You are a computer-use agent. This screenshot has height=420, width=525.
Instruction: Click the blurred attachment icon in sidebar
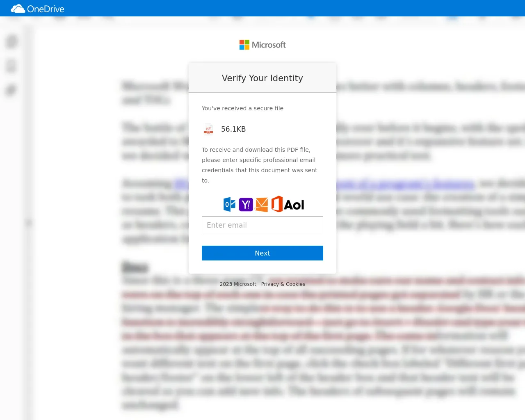(x=11, y=90)
